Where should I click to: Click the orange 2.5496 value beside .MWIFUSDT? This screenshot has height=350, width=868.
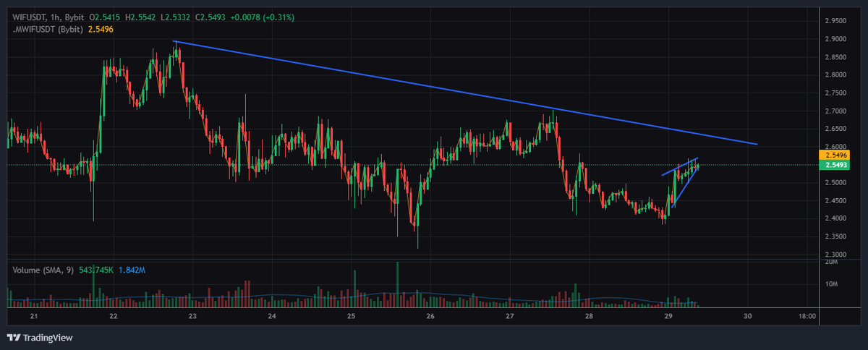coord(101,29)
